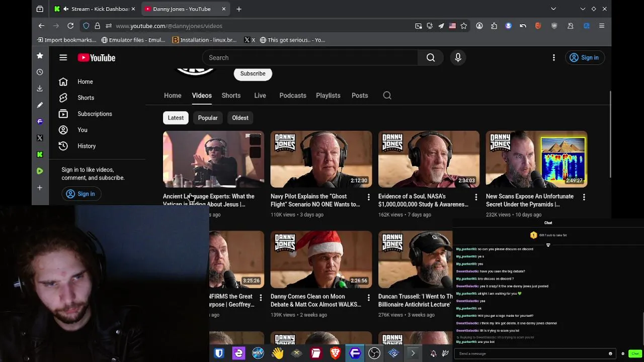Open a new browser tab
Image resolution: width=644 pixels, height=362 pixels.
239,9
